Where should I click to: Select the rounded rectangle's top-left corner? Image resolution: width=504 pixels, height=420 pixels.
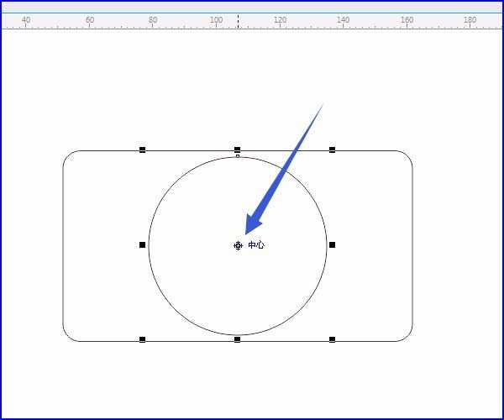pos(67,155)
